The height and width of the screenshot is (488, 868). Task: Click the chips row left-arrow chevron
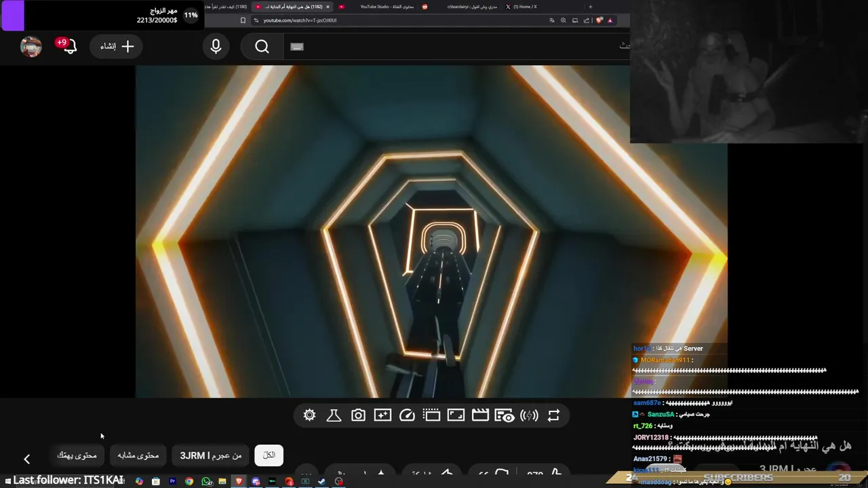[x=26, y=459]
